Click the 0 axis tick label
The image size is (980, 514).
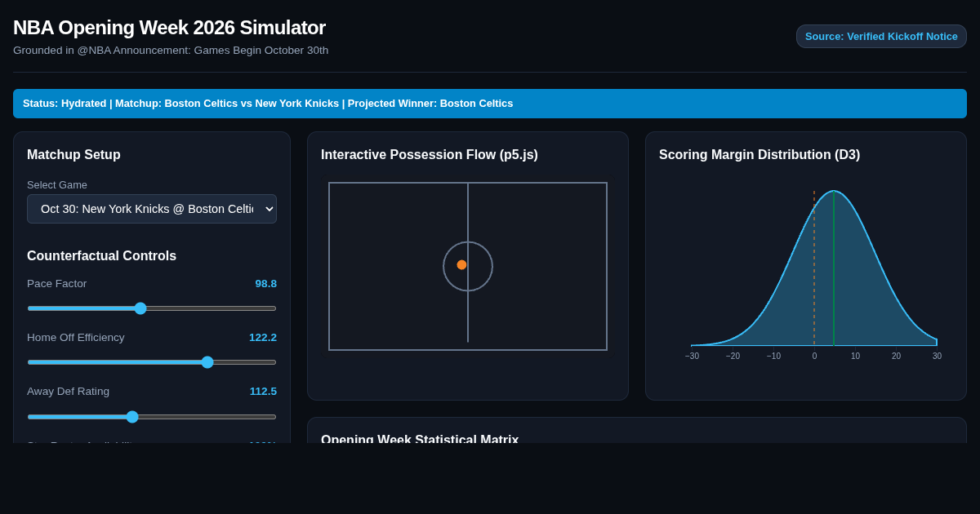(814, 357)
